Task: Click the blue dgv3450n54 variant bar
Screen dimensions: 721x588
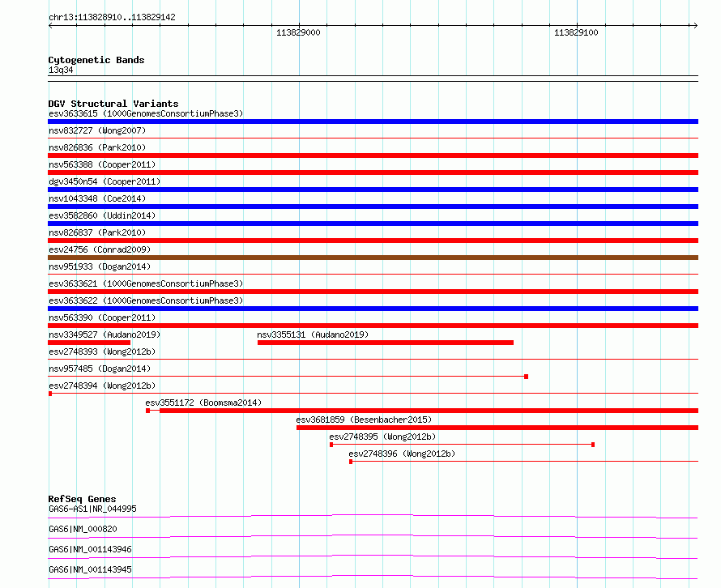Action: click(x=373, y=190)
